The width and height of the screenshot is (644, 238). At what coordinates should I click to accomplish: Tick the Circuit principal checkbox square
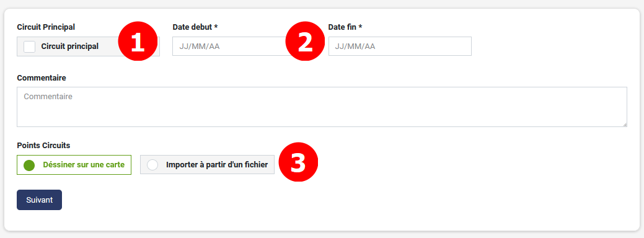[30, 46]
